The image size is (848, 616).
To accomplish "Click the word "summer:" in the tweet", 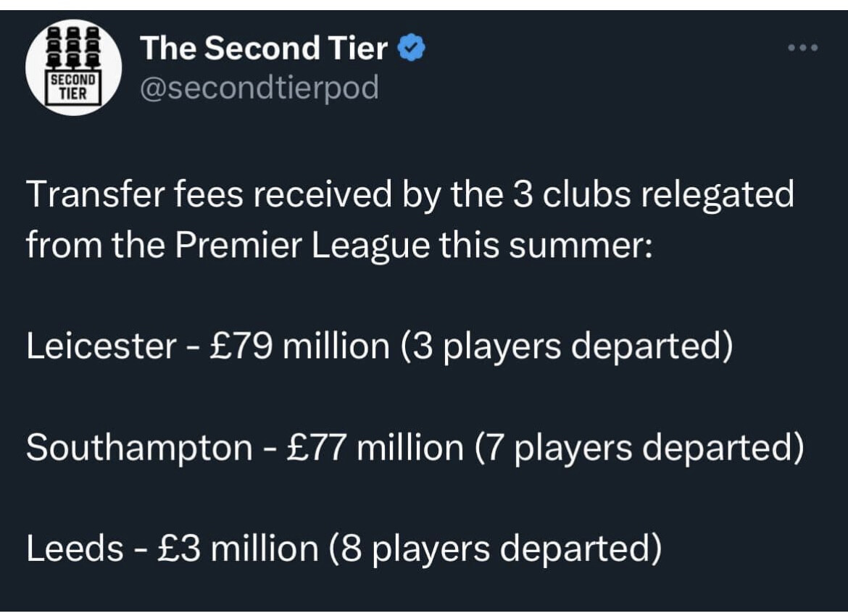I will click(x=581, y=246).
